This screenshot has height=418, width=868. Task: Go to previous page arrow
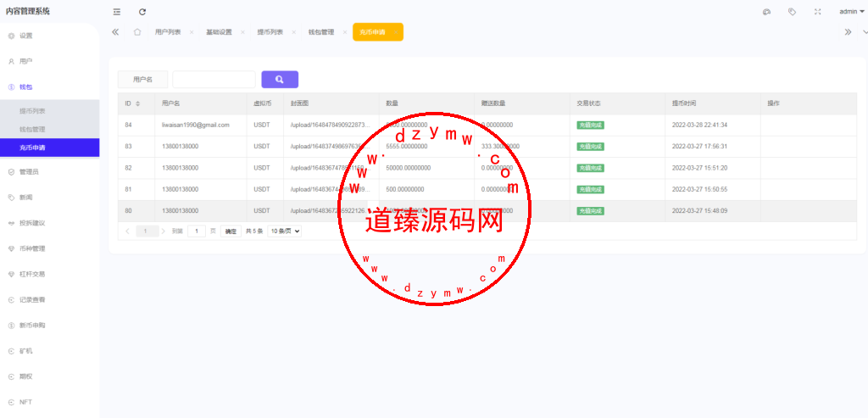128,231
